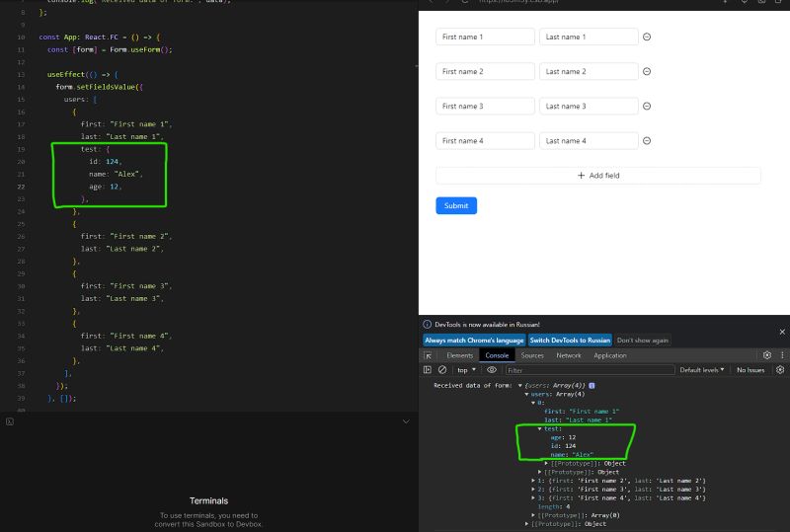Expand array item 2 First name 3
The width and height of the screenshot is (790, 532).
[x=533, y=490]
